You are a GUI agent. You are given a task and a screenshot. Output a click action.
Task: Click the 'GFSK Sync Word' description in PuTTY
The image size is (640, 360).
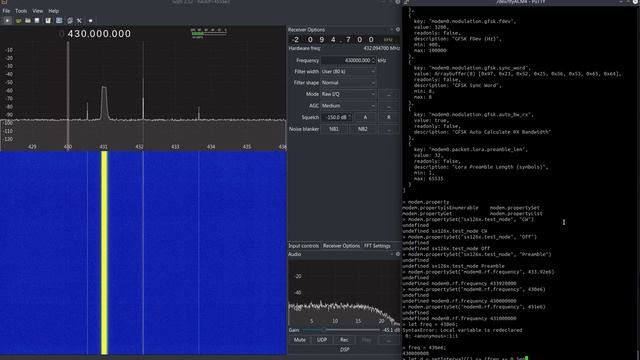point(458,85)
